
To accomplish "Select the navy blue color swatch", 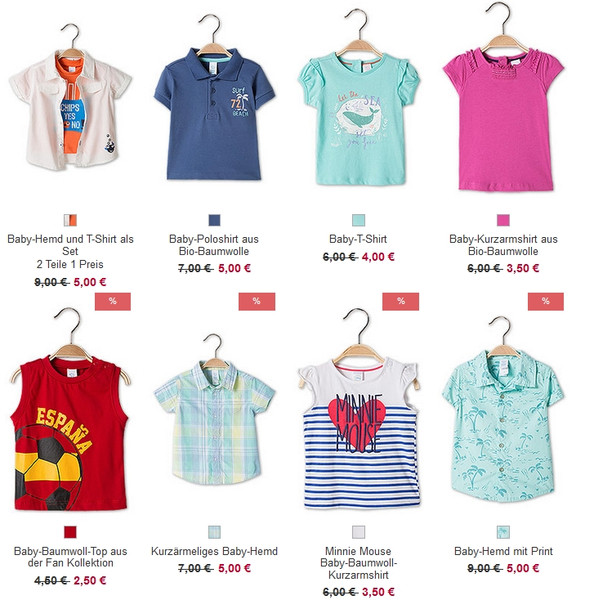I will (x=214, y=220).
